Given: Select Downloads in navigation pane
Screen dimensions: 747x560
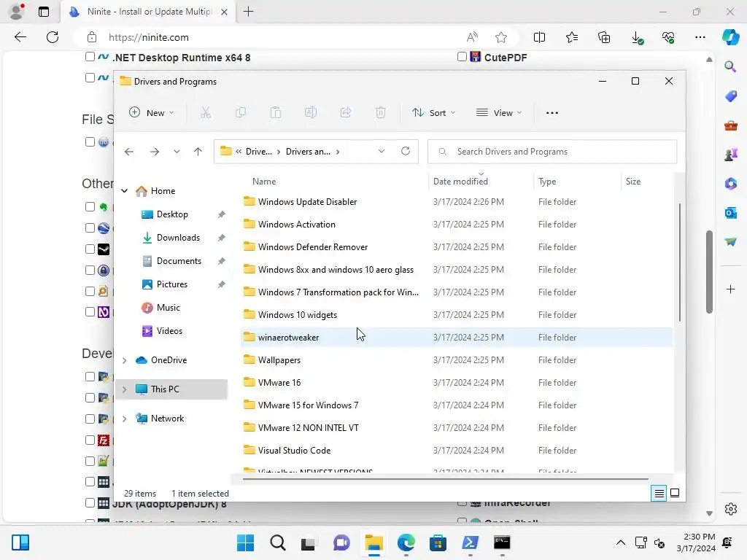Looking at the screenshot, I should [x=178, y=238].
